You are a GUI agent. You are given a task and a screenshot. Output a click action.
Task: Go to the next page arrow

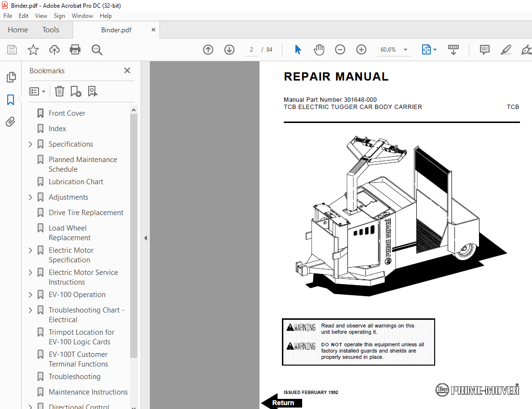tap(229, 50)
